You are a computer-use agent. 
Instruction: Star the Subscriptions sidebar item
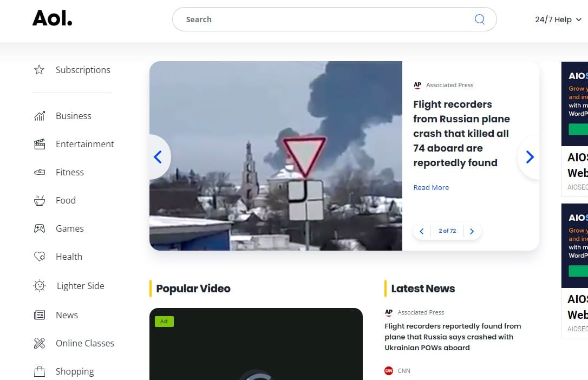pyautogui.click(x=38, y=69)
